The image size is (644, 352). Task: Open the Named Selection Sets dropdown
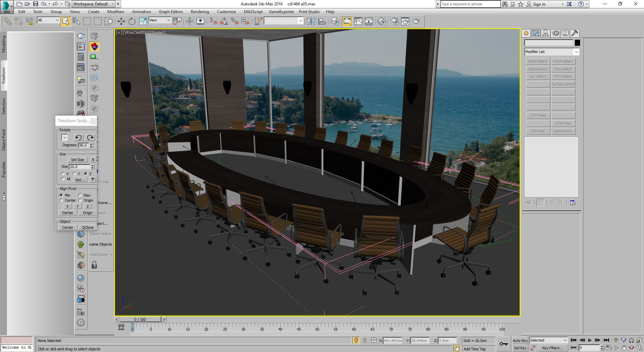pyautogui.click(x=283, y=21)
